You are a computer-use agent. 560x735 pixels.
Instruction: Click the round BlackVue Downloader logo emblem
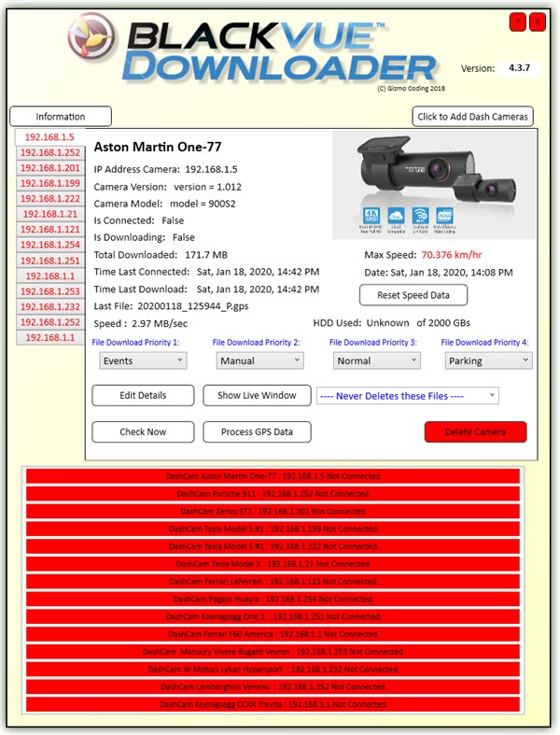[x=91, y=37]
